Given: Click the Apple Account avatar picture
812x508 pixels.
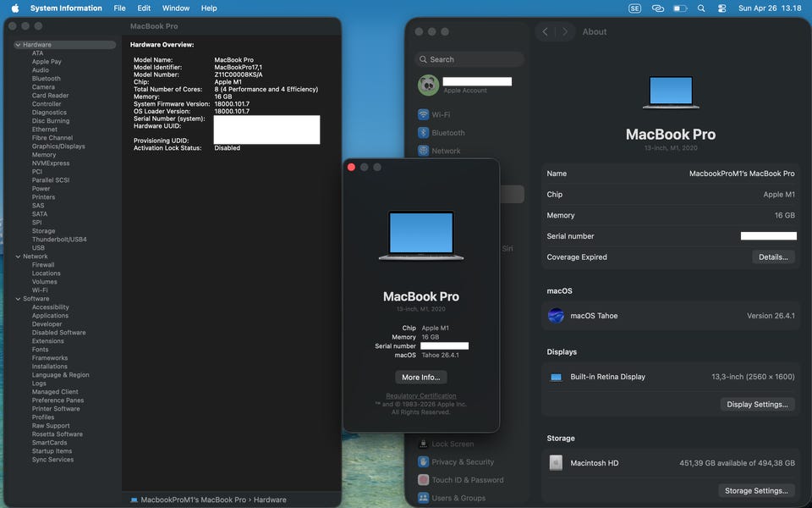Looking at the screenshot, I should coord(428,85).
